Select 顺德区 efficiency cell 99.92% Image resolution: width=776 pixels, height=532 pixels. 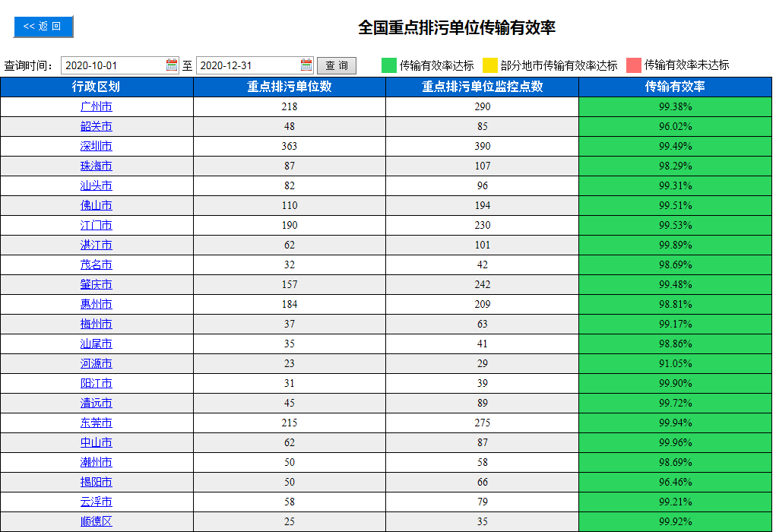click(675, 522)
